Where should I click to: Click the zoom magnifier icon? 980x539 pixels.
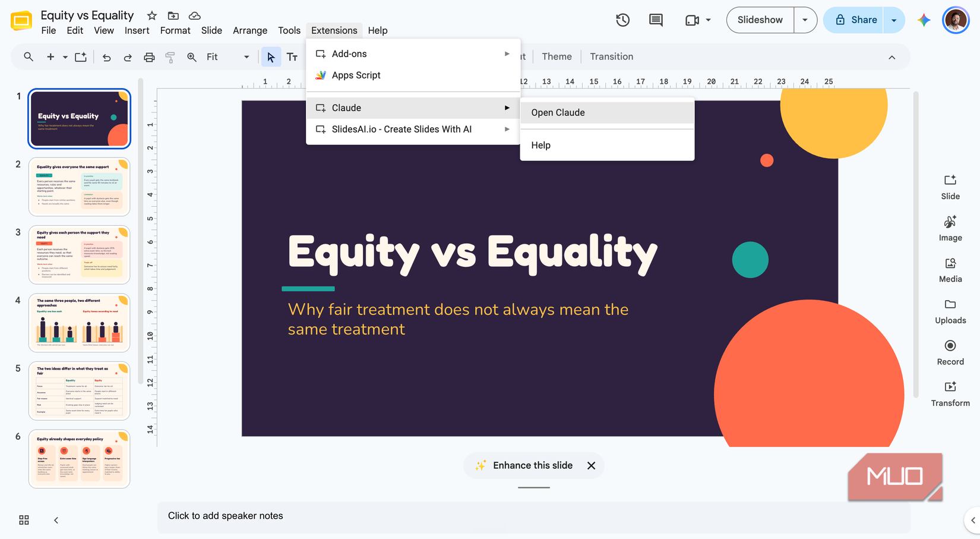(x=191, y=57)
